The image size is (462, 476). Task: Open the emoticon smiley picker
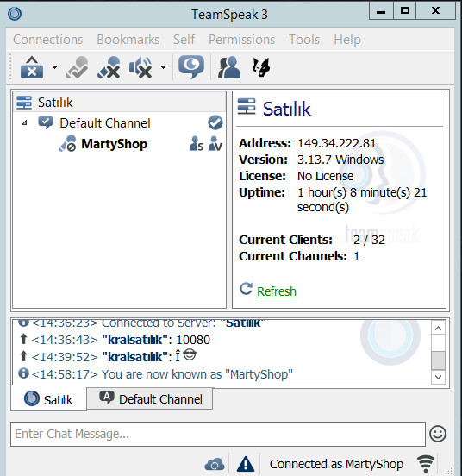click(438, 434)
